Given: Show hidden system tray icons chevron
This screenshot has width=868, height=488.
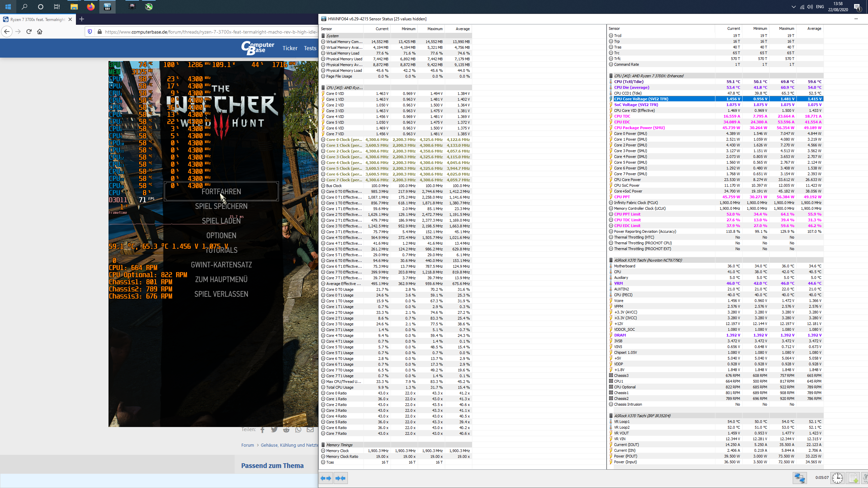Looking at the screenshot, I should pos(793,7).
